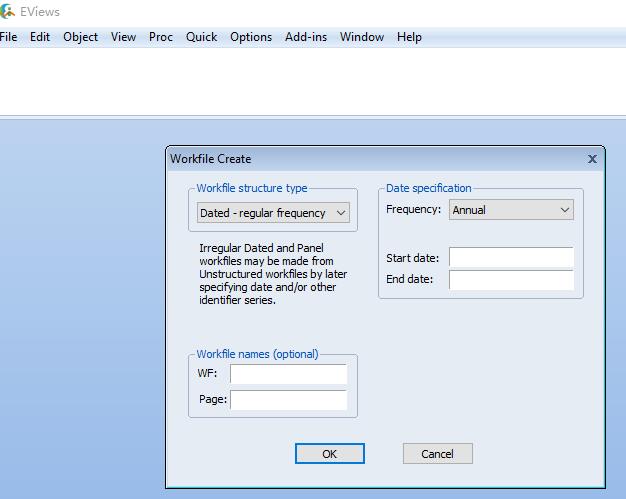
Task: Open the Add-ins menu
Action: tap(306, 37)
